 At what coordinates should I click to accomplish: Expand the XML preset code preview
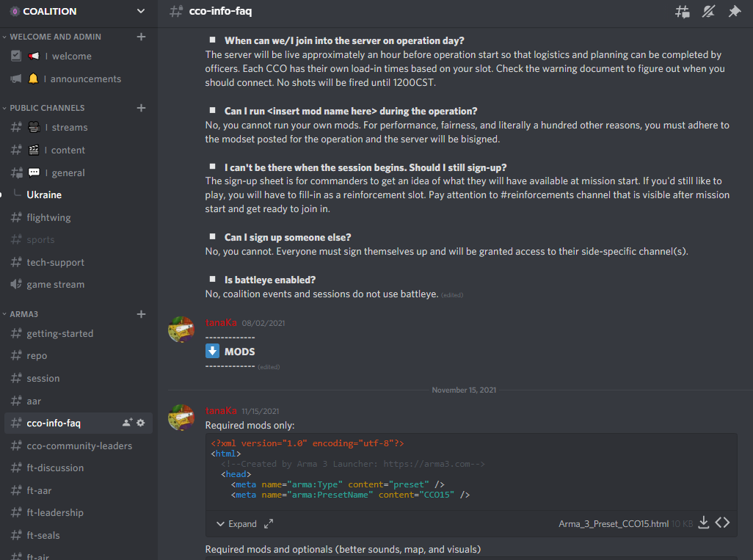click(x=236, y=523)
